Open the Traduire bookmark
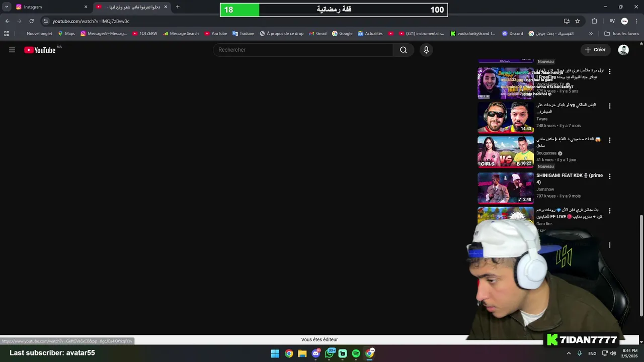The width and height of the screenshot is (644, 362). point(243,34)
